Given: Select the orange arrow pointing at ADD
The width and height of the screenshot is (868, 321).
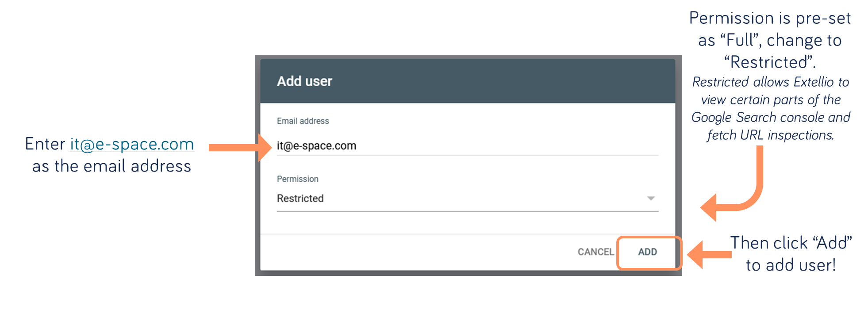Looking at the screenshot, I should [709, 254].
